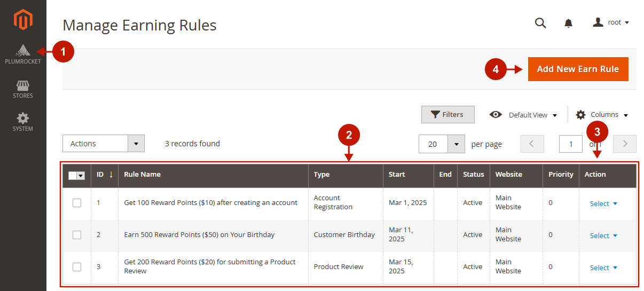The height and width of the screenshot is (291, 644).
Task: Open the Filters panel
Action: [x=447, y=114]
